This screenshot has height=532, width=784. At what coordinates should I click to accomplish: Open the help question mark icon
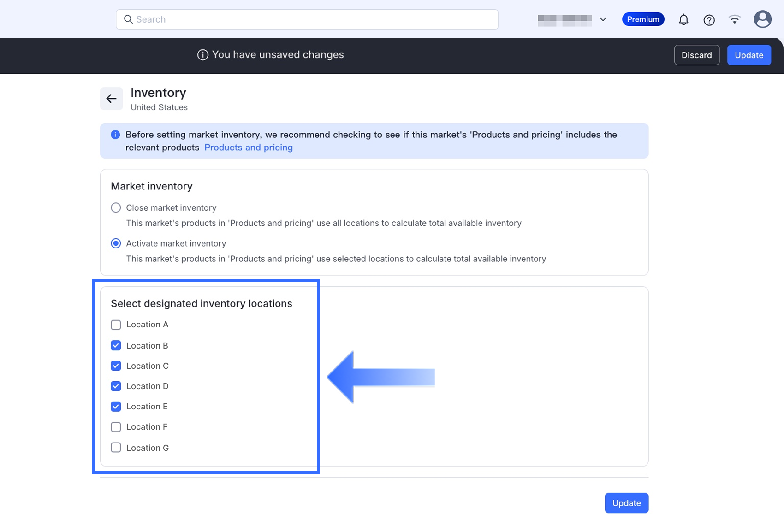[709, 20]
